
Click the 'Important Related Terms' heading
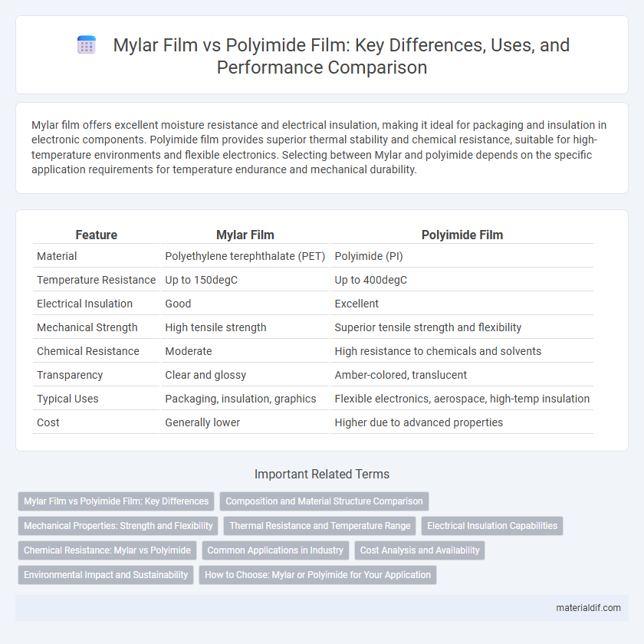coord(321,475)
